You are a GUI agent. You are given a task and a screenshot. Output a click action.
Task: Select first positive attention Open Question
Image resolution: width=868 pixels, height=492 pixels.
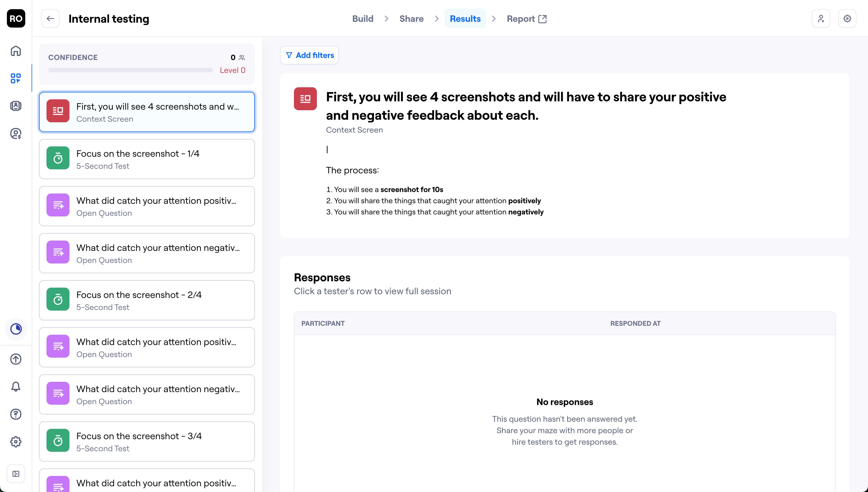pyautogui.click(x=147, y=206)
